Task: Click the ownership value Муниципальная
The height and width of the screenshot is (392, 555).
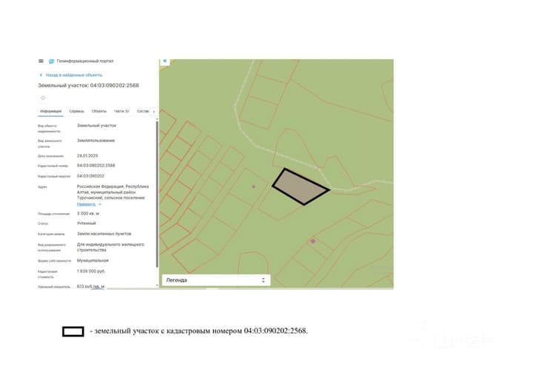Action: click(x=92, y=260)
